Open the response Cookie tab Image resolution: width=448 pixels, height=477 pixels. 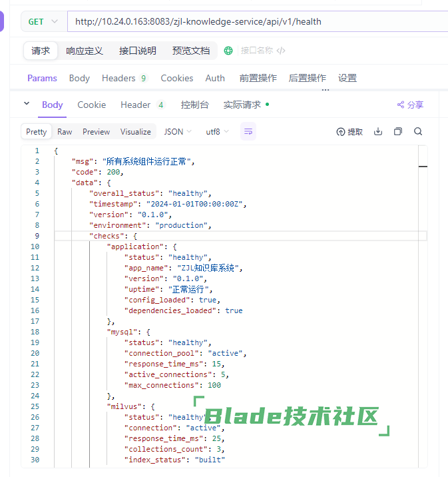coord(91,105)
